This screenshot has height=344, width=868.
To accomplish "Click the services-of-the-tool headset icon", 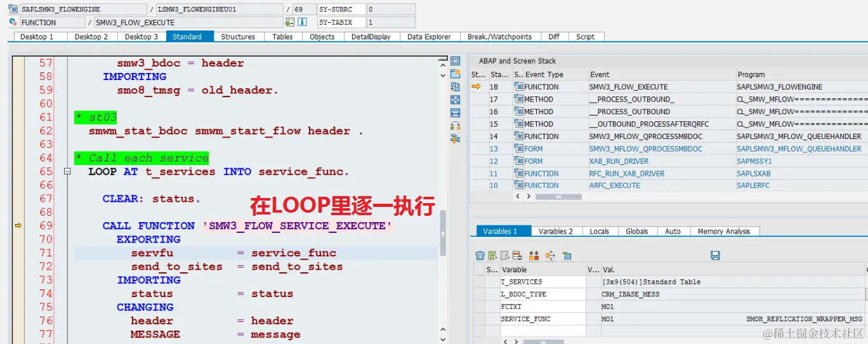I will [455, 126].
